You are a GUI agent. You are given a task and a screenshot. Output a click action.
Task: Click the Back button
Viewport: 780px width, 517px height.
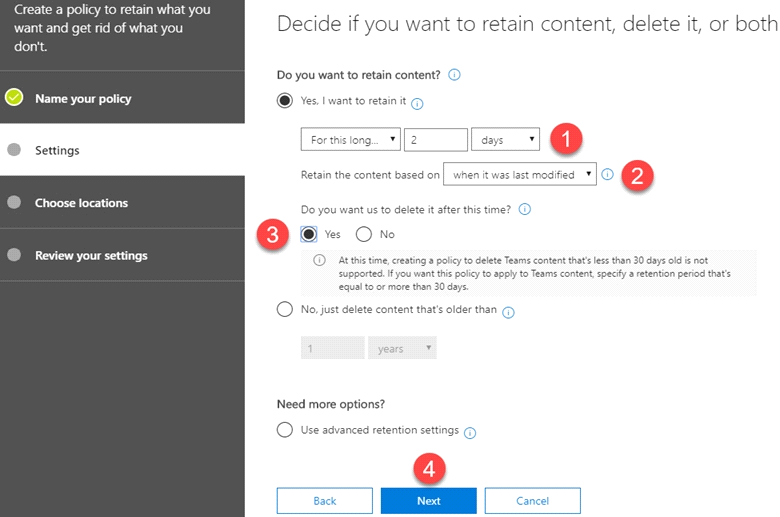[325, 501]
